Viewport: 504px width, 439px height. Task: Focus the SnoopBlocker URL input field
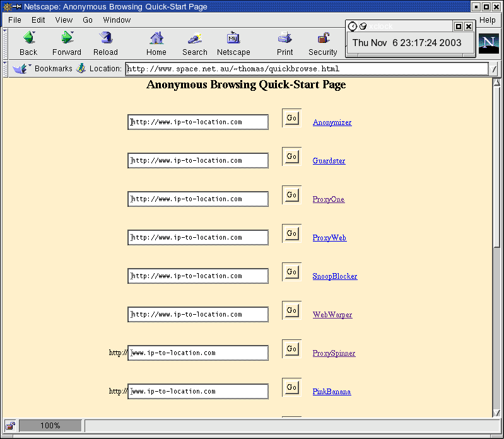198,276
